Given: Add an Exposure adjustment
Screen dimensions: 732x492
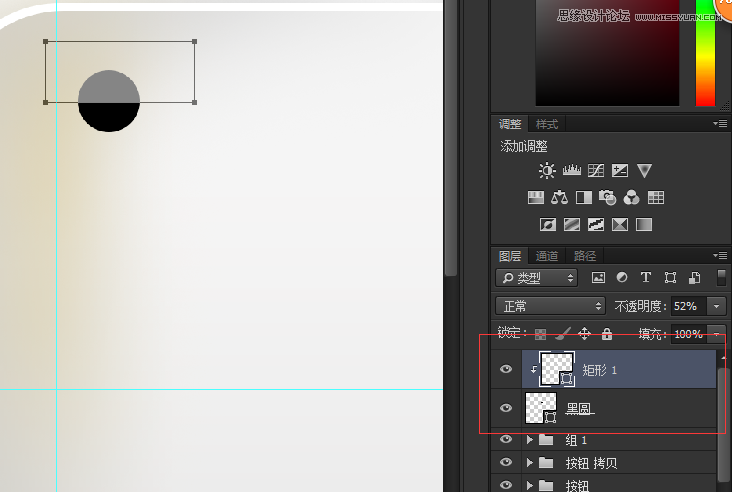Looking at the screenshot, I should pos(620,170).
